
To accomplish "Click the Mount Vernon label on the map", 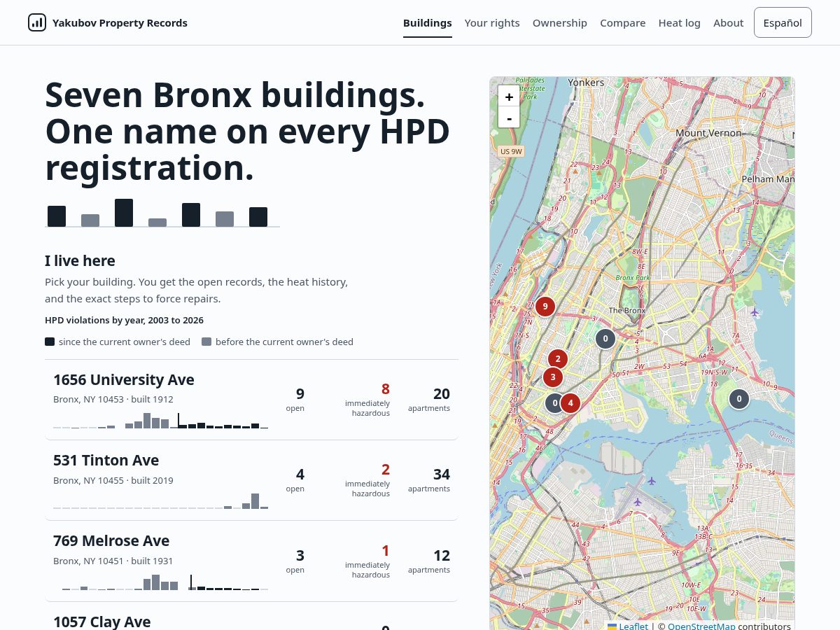I will (708, 133).
